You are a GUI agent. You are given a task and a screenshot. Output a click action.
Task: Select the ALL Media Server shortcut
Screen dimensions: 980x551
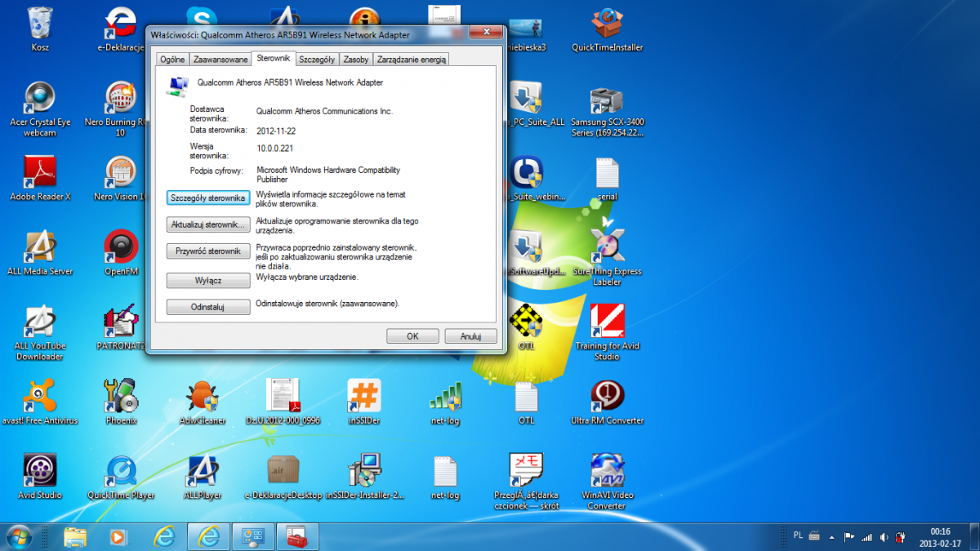(40, 251)
